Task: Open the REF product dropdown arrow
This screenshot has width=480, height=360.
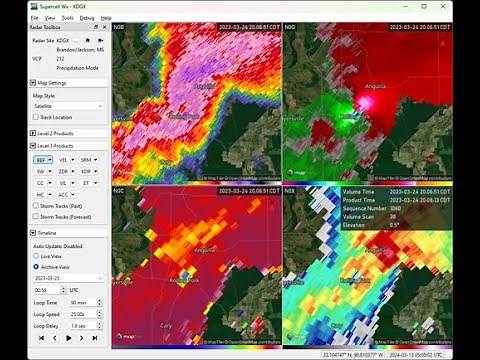Action: pyautogui.click(x=50, y=160)
